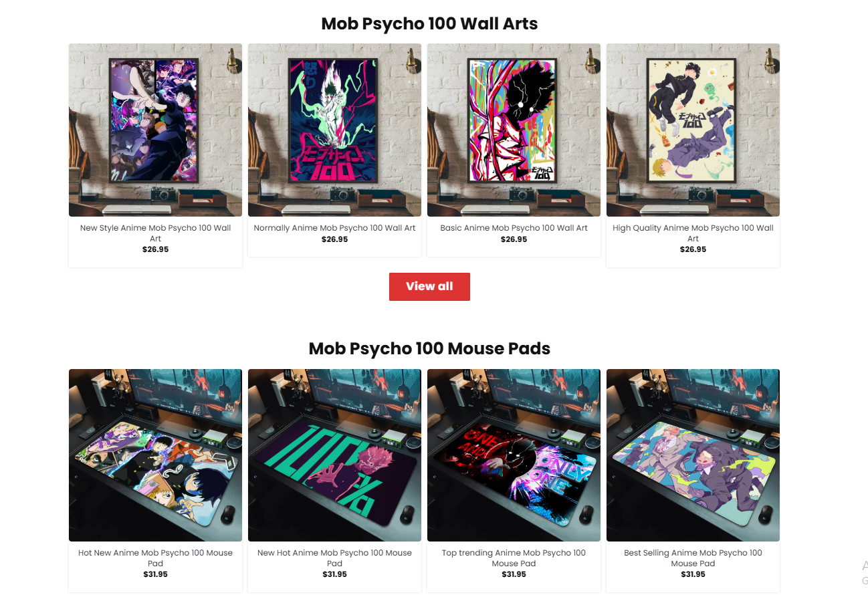This screenshot has width=868, height=595.
Task: Click the Mob Psycho 100 Wall Arts heading
Action: 429,23
